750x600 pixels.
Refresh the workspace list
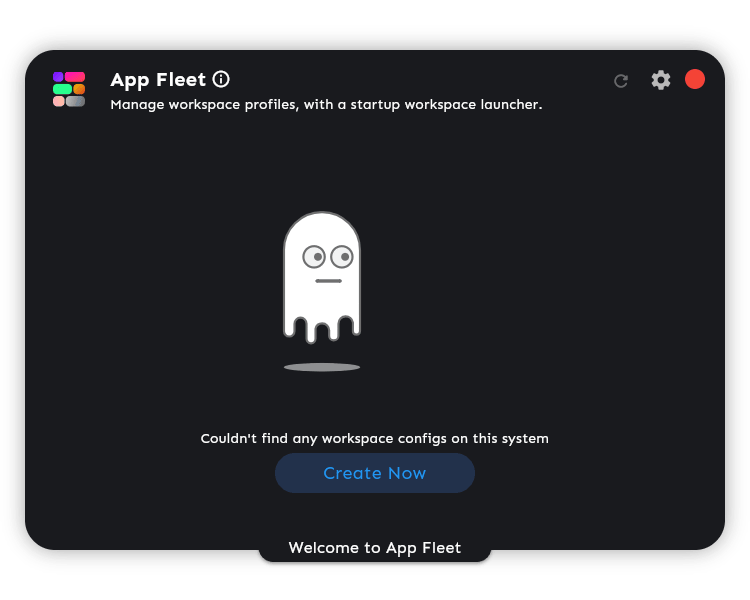[x=621, y=81]
